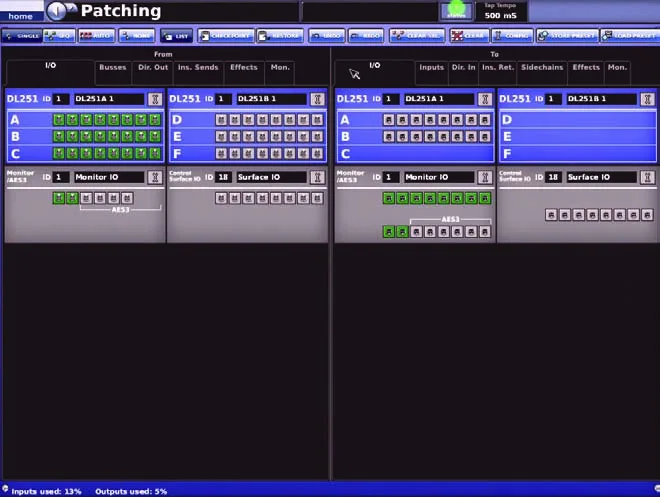The image size is (660, 497).
Task: Click the Monitor IO name field in To panel
Action: [x=439, y=178]
